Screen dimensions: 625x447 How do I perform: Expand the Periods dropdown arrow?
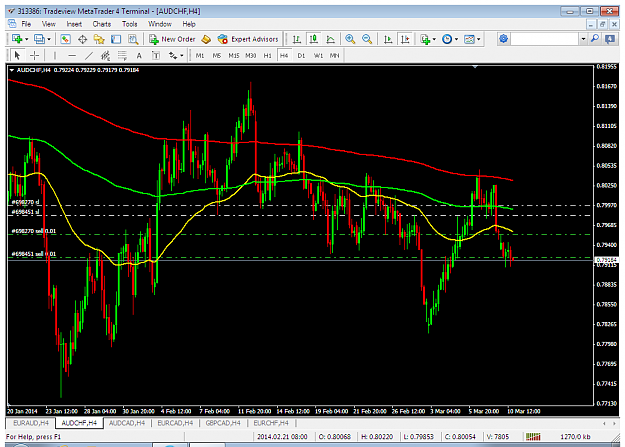456,39
